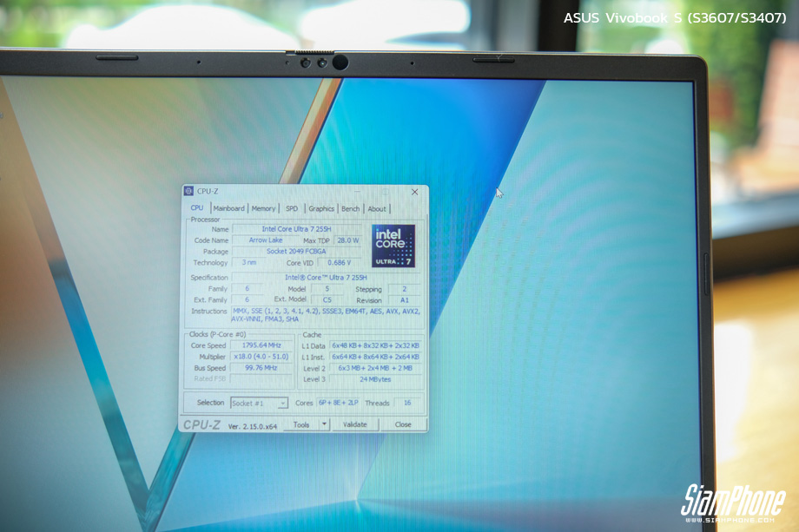Go to the Bench tab
The width and height of the screenshot is (799, 532).
click(351, 209)
